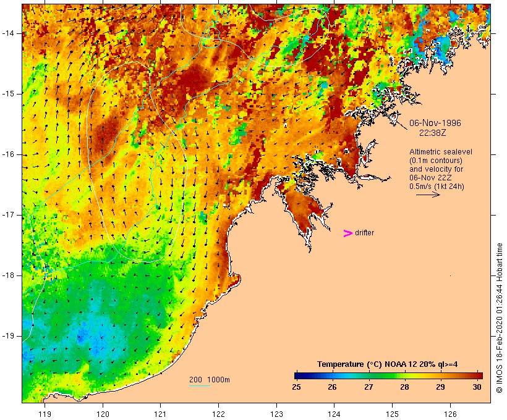Click the 'Altimetric sealevel' label
This screenshot has height=420, width=507.
pyautogui.click(x=441, y=152)
